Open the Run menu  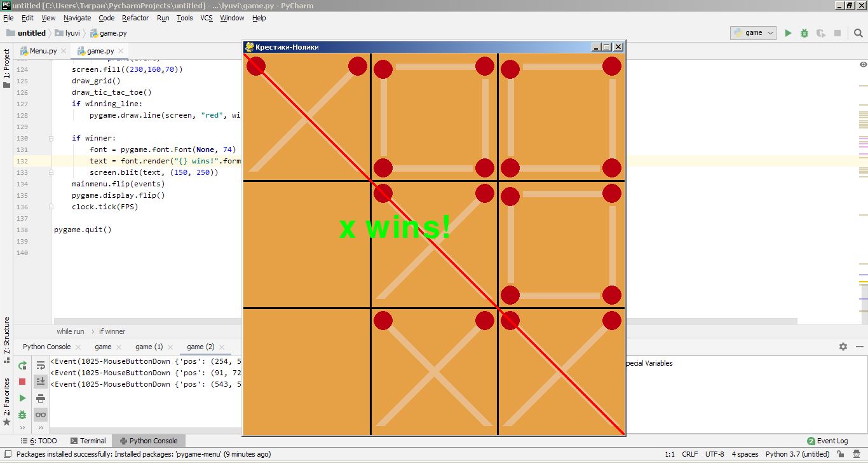click(163, 18)
